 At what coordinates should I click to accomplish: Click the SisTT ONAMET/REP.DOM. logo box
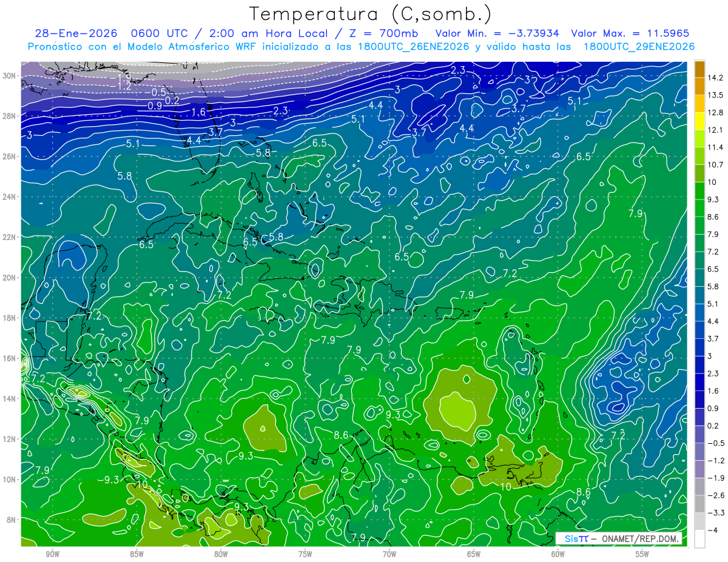(619, 538)
